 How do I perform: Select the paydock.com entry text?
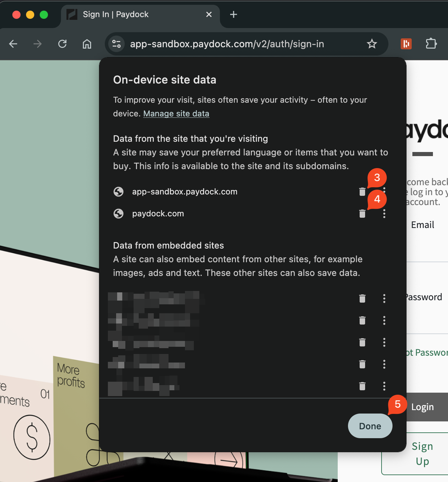coord(158,214)
